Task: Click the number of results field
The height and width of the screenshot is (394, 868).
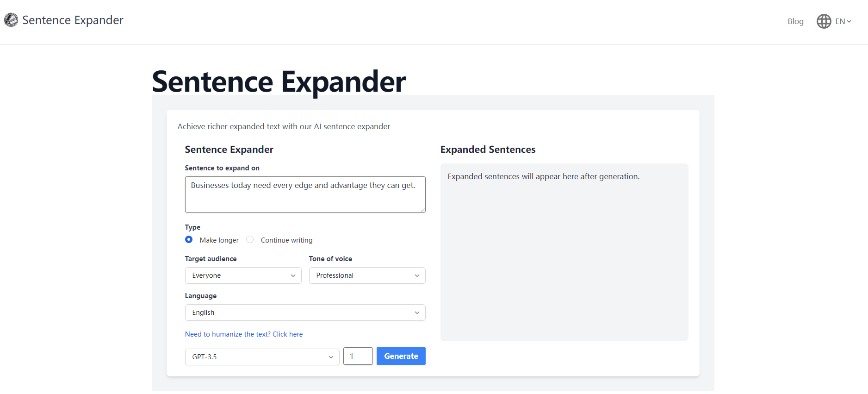Action: [358, 356]
